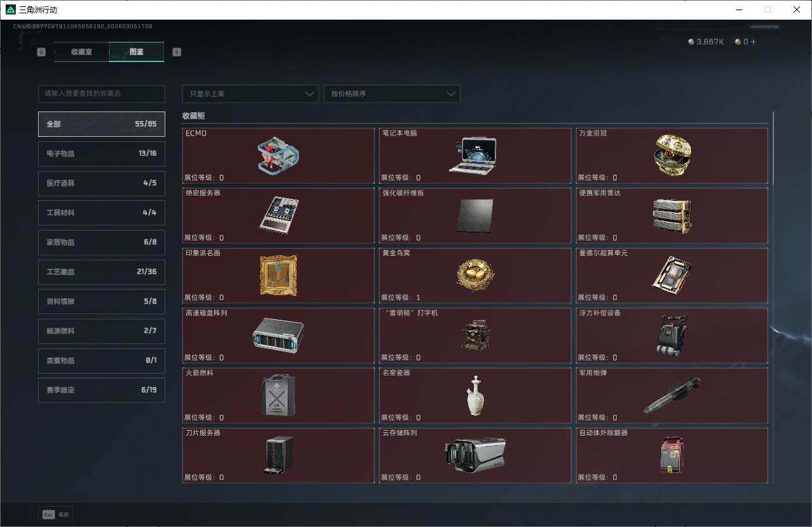Click the collection list vertical scrollbar
Viewport: 812px width, 527px height.
(x=773, y=148)
